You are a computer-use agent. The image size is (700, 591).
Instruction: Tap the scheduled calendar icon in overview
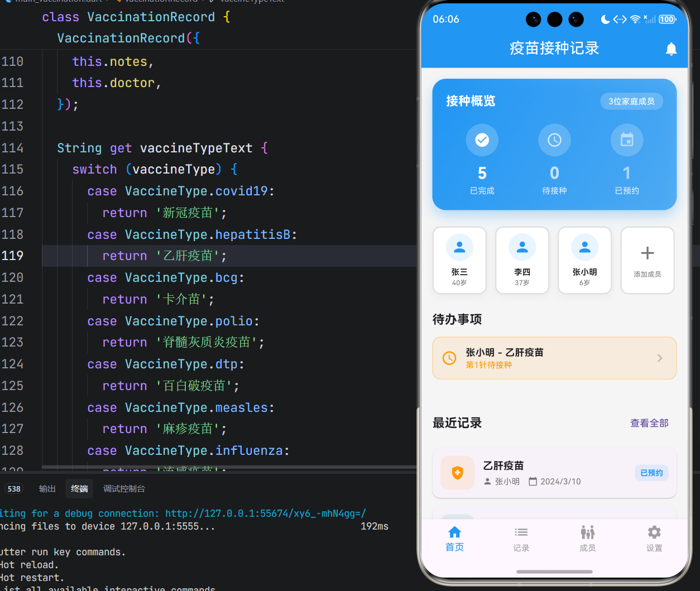pos(627,140)
